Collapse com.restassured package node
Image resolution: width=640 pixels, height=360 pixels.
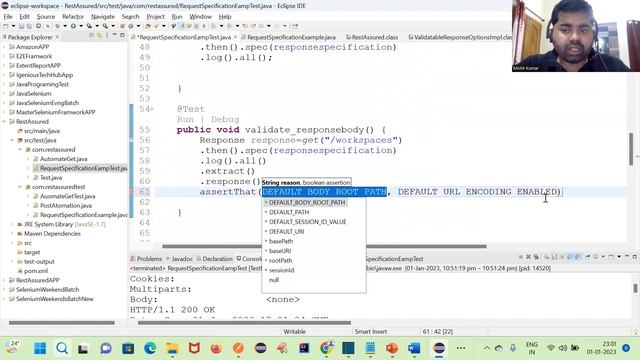(x=20, y=150)
